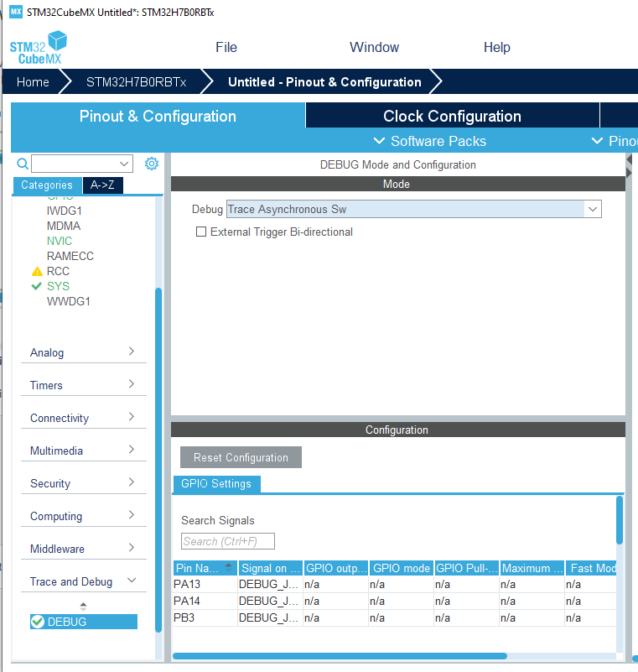638x672 pixels.
Task: Open the Software Packs dropdown
Action: click(x=430, y=141)
